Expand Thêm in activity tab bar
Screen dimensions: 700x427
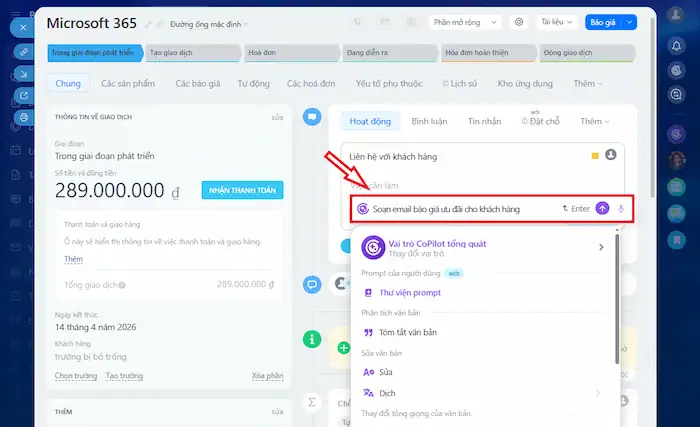tap(595, 121)
